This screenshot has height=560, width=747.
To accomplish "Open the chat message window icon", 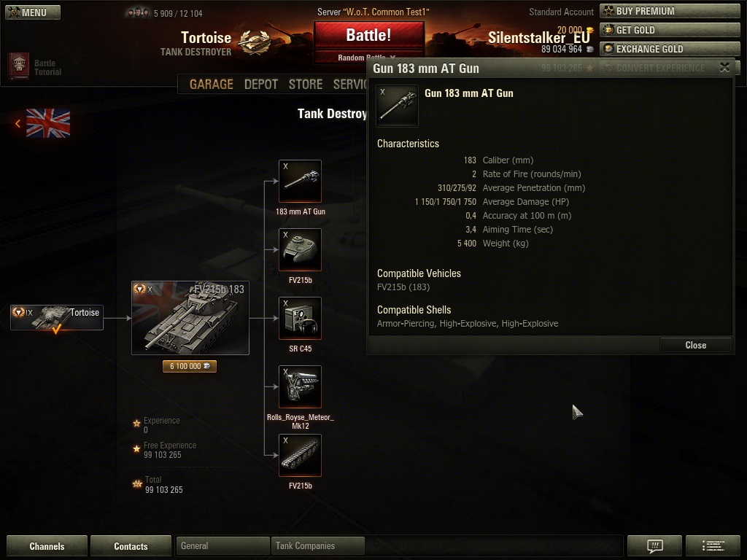I will [654, 545].
